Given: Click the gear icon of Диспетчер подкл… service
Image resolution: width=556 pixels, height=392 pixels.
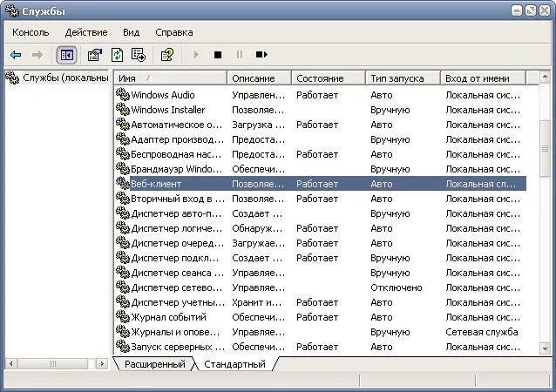Looking at the screenshot, I should (x=123, y=258).
